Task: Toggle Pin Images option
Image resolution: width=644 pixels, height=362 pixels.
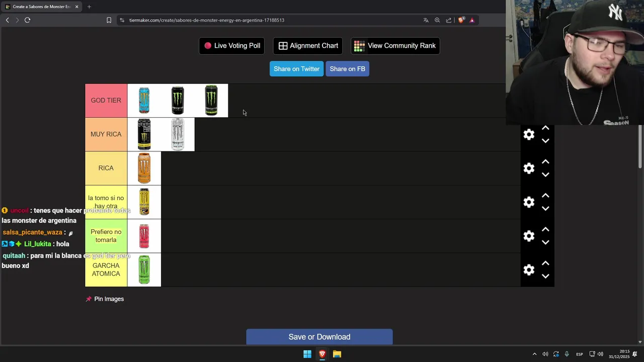Action: (105, 299)
